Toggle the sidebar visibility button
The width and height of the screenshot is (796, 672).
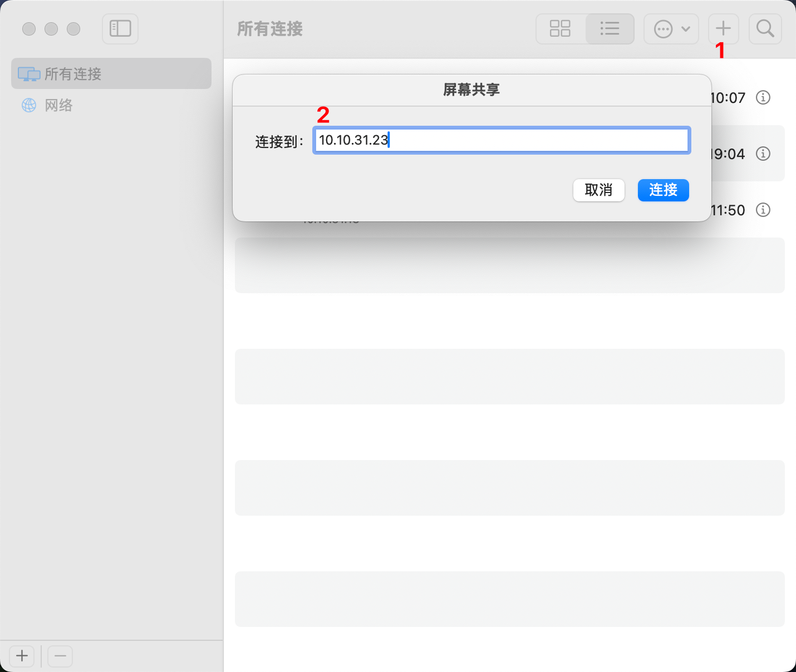click(120, 28)
